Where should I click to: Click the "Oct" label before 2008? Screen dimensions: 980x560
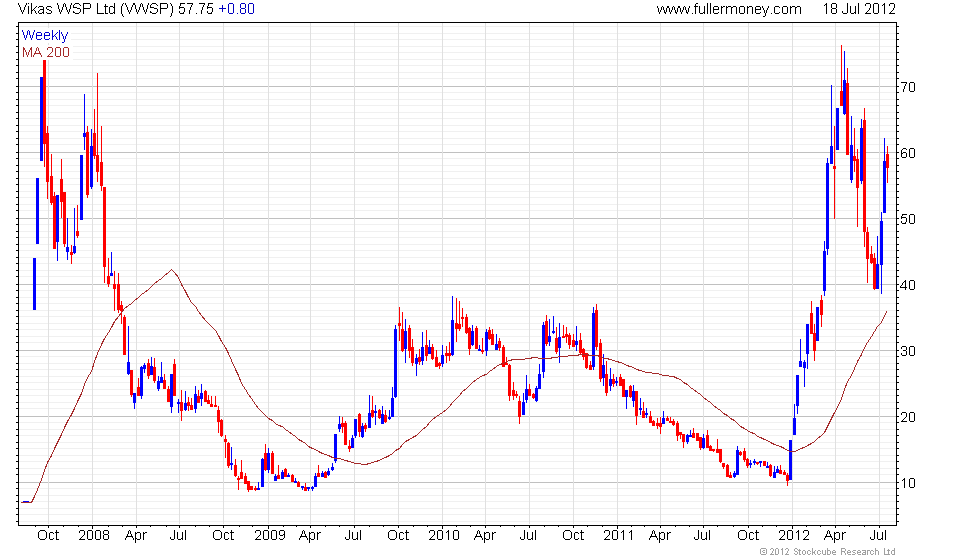point(48,536)
